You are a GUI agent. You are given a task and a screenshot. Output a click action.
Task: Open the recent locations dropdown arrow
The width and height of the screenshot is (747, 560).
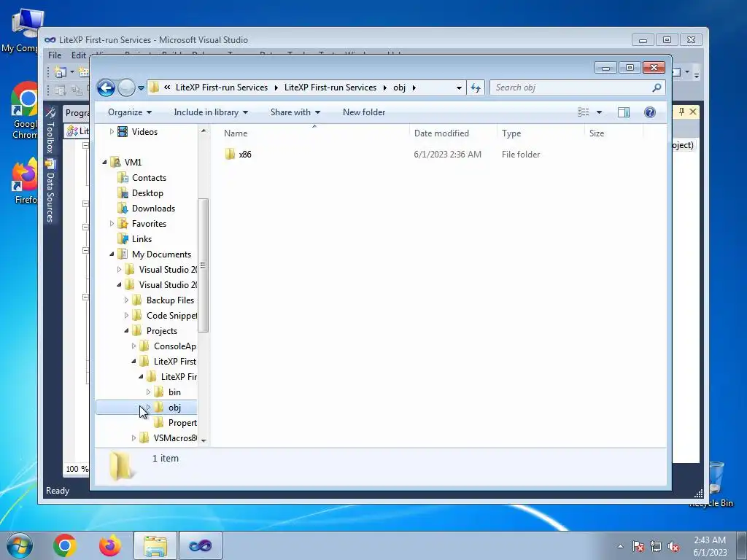[x=141, y=88]
